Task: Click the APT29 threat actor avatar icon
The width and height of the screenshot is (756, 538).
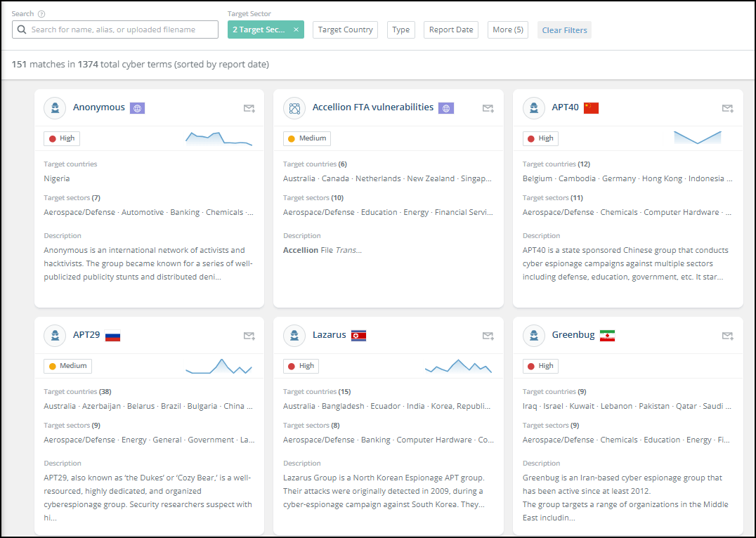Action: tap(55, 336)
